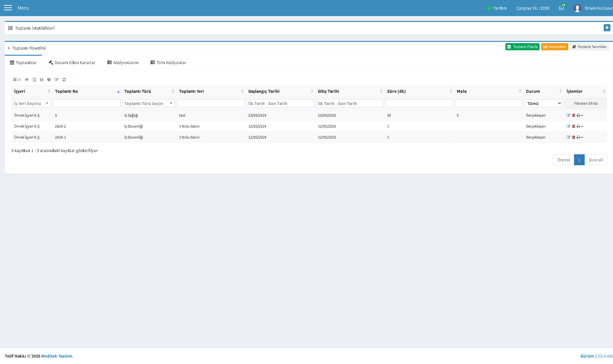Select page 1 in pagination
Viewport: 613px width, 364px height.
pos(579,160)
